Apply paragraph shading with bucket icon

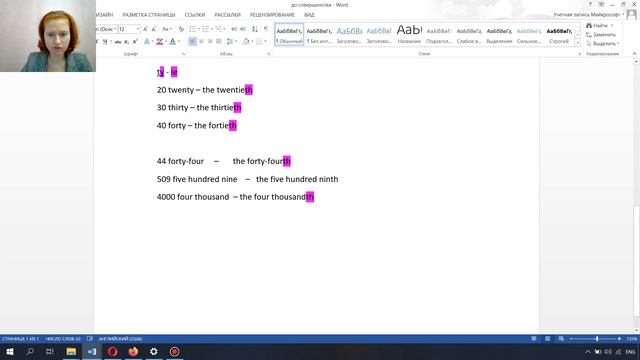click(x=246, y=42)
